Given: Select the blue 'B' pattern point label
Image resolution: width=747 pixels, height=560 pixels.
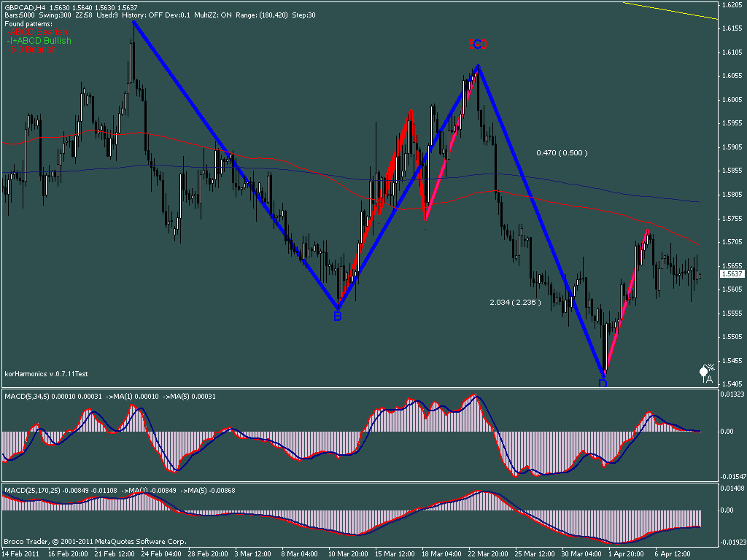Looking at the screenshot, I should coord(337,316).
